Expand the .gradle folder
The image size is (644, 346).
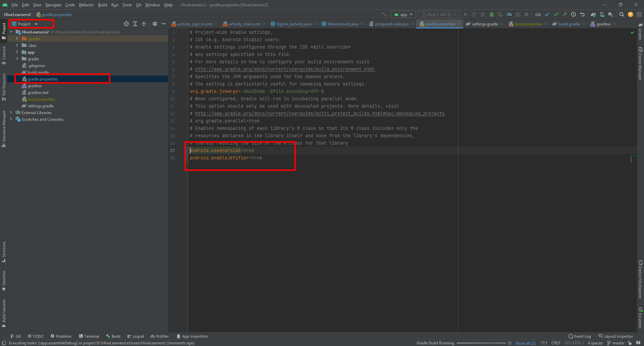17,39
